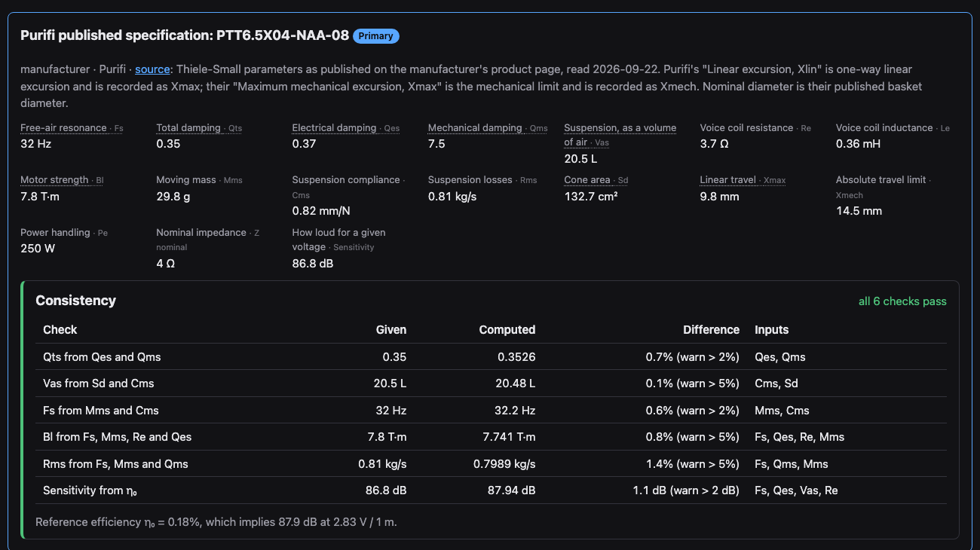Click the "Linear travel" label

(x=728, y=180)
